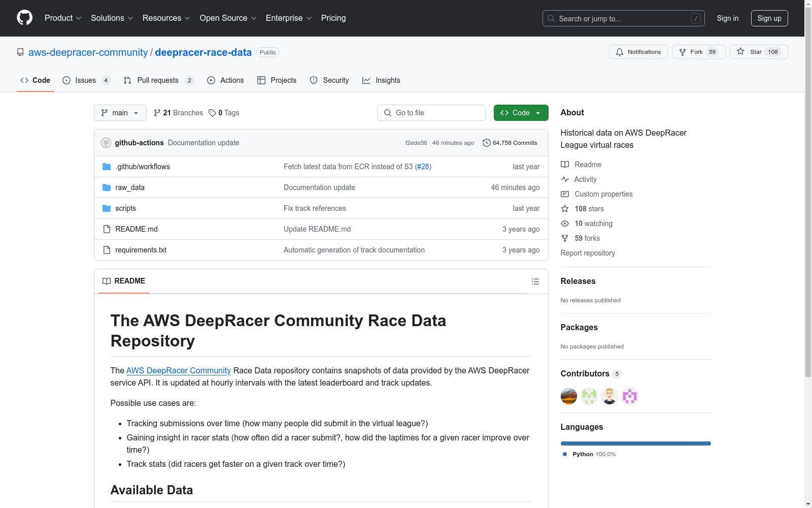Open Custom properties in About

[x=597, y=194]
